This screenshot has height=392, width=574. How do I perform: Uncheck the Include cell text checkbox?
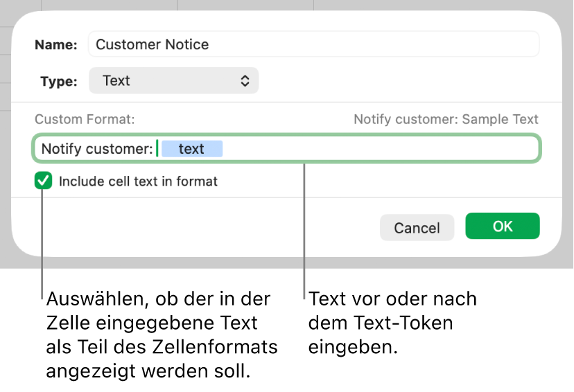tap(44, 181)
